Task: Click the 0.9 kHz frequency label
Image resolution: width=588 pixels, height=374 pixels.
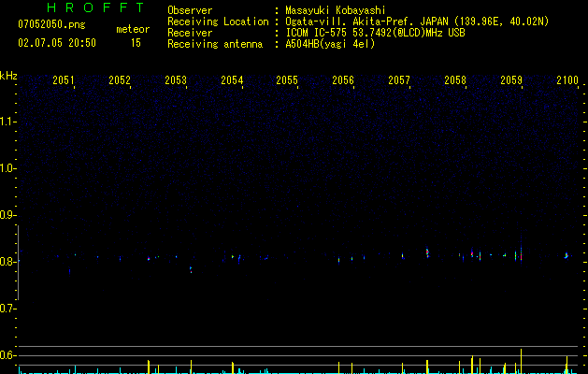Action: pyautogui.click(x=7, y=215)
